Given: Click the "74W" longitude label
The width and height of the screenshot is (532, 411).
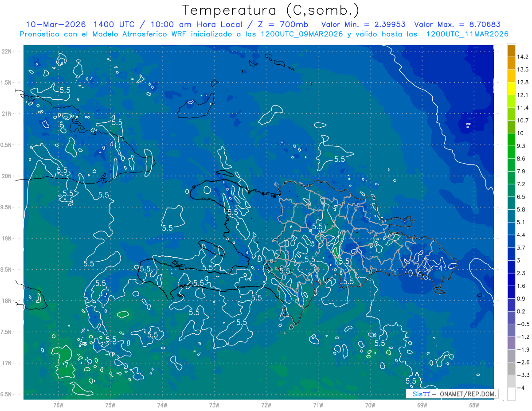Looking at the screenshot, I should click(162, 405).
